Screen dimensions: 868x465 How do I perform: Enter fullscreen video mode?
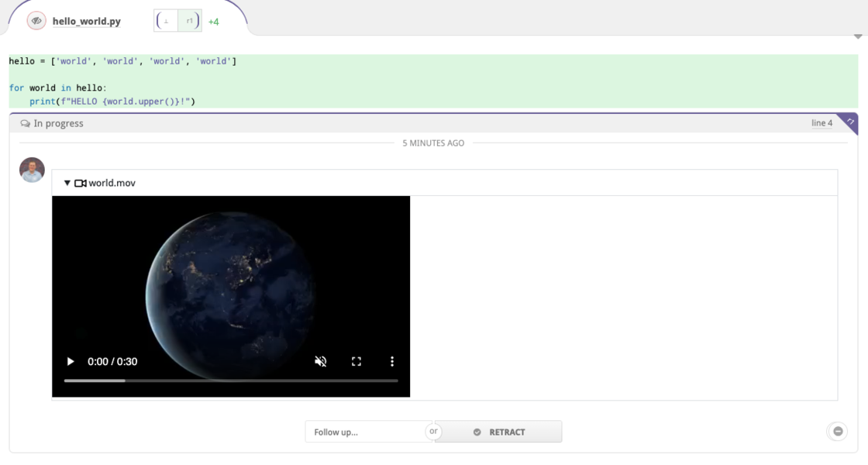[356, 361]
